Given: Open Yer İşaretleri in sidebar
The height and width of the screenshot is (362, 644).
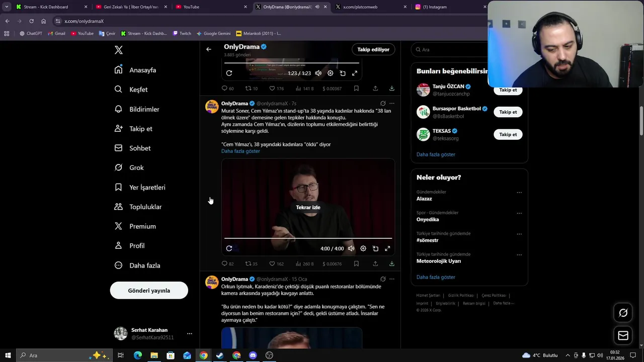Looking at the screenshot, I should pyautogui.click(x=140, y=187).
